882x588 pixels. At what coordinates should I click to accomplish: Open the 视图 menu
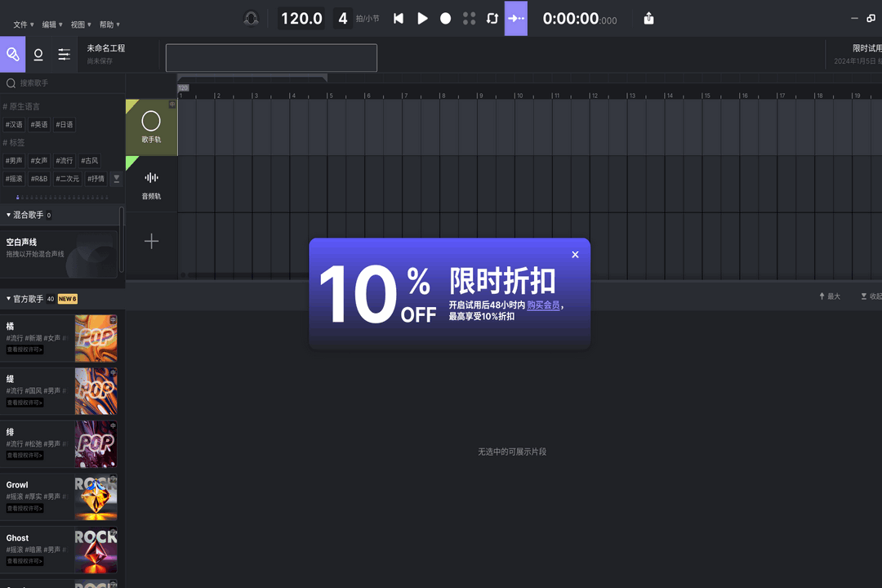coord(77,24)
